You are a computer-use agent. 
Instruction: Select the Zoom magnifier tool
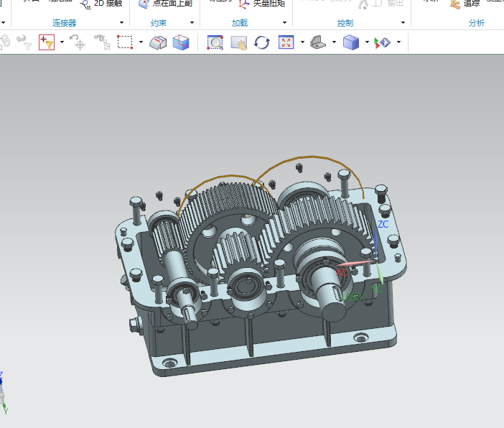click(215, 42)
